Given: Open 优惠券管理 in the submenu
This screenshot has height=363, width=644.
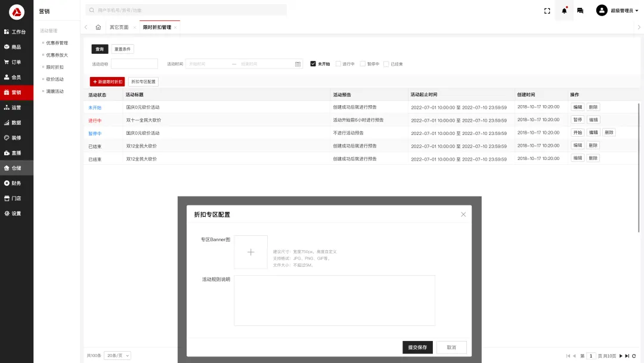Looking at the screenshot, I should [57, 43].
